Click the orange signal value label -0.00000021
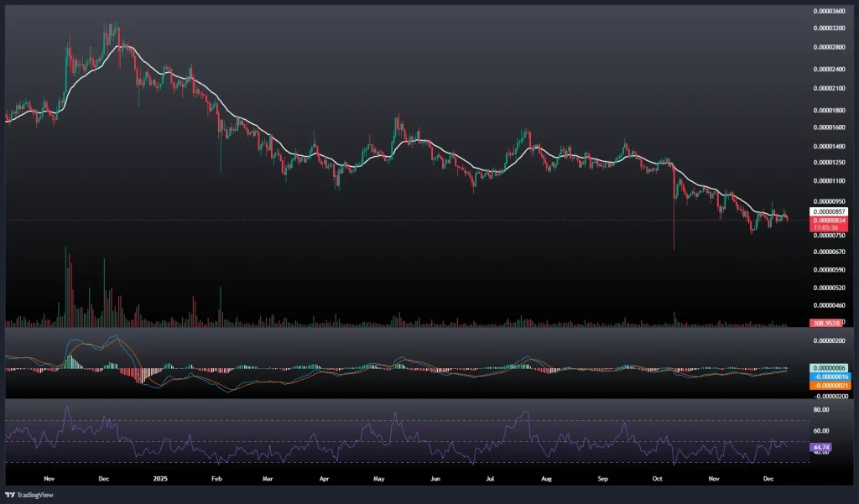Viewport: 859px width, 504px height. 829,385
